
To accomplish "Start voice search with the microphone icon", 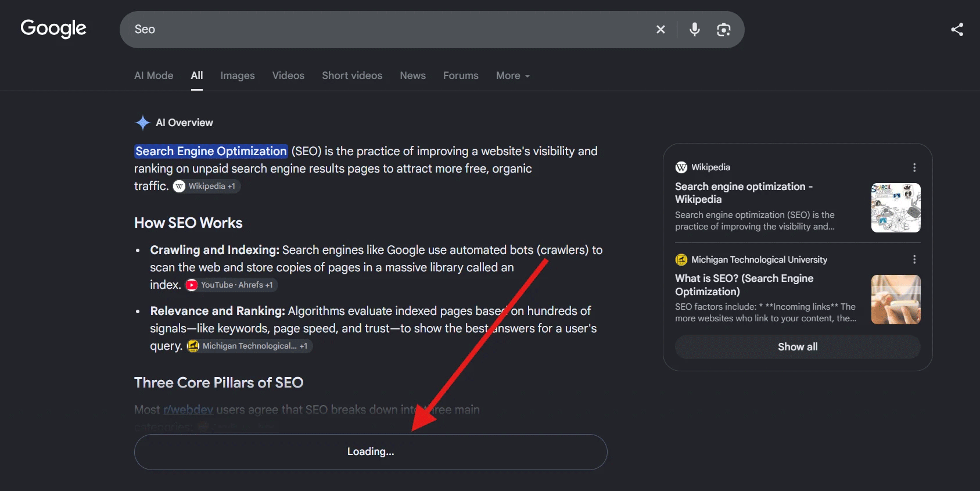I will point(694,30).
